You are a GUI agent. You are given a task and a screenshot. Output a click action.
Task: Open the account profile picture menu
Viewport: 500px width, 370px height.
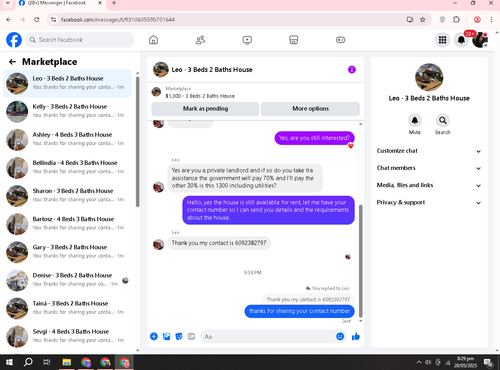480,40
